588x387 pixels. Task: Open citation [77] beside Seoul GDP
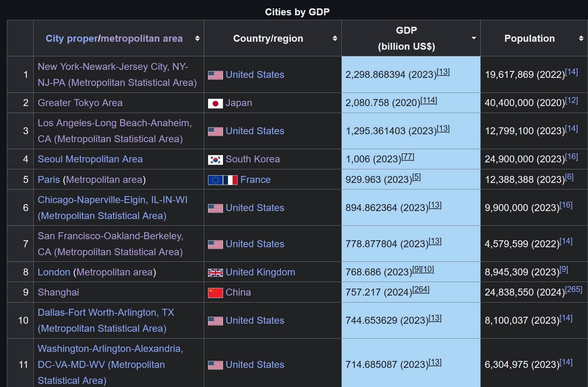tap(408, 156)
